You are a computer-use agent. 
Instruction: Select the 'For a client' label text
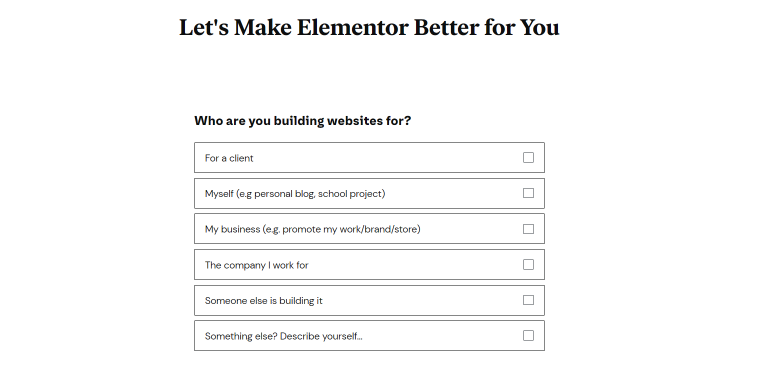229,158
